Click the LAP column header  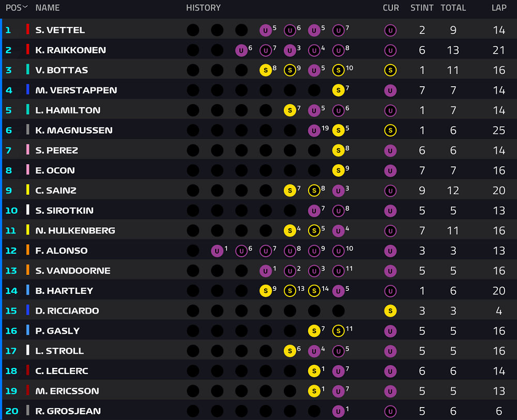point(499,8)
